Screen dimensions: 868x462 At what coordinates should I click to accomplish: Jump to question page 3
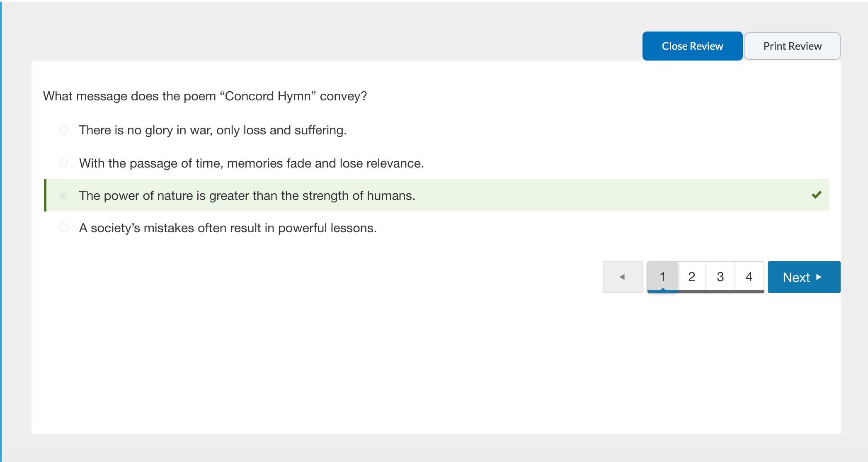coord(720,277)
